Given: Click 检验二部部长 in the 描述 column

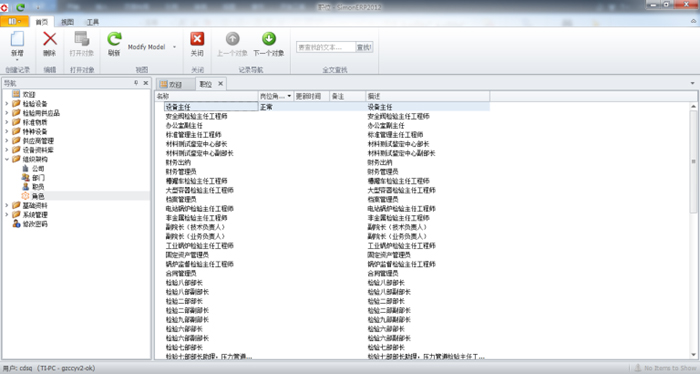Looking at the screenshot, I should pos(386,301).
